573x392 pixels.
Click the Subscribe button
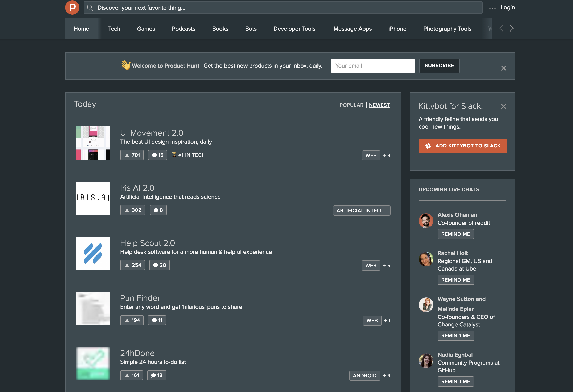tap(439, 66)
